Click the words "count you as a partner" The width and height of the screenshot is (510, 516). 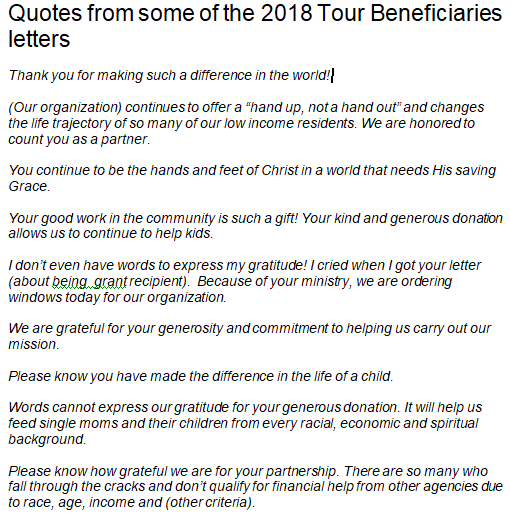click(78, 139)
